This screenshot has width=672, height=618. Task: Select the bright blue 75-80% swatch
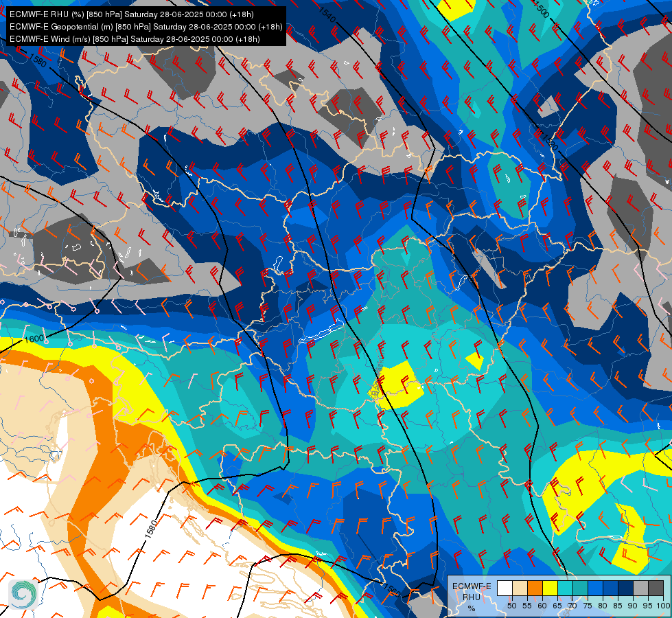(x=596, y=588)
